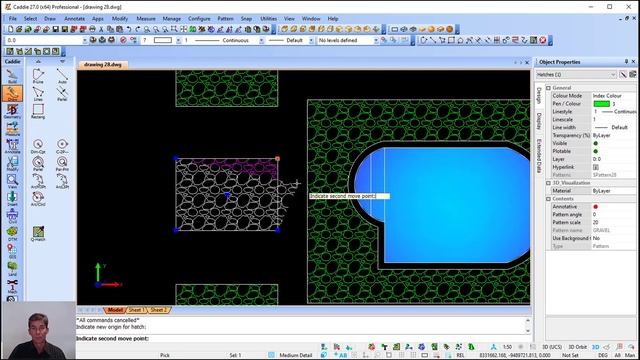Image resolution: width=640 pixels, height=360 pixels.
Task: Choose the Auto line drawing tool
Action: [x=62, y=76]
